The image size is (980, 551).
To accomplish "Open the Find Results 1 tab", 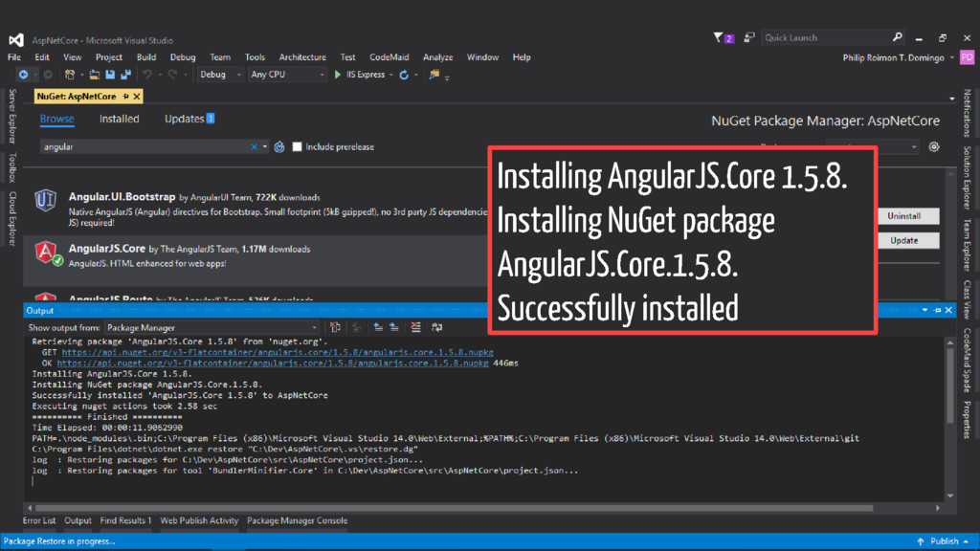I will tap(125, 520).
